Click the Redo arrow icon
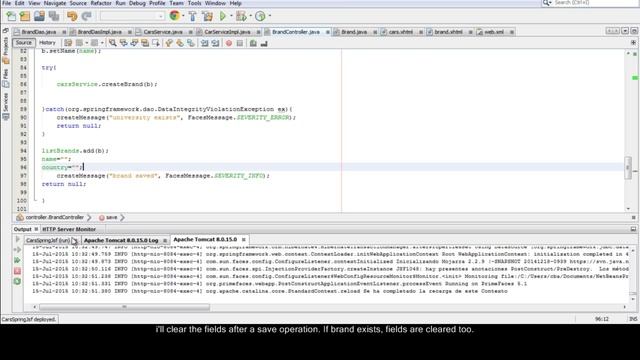 pos(87,16)
